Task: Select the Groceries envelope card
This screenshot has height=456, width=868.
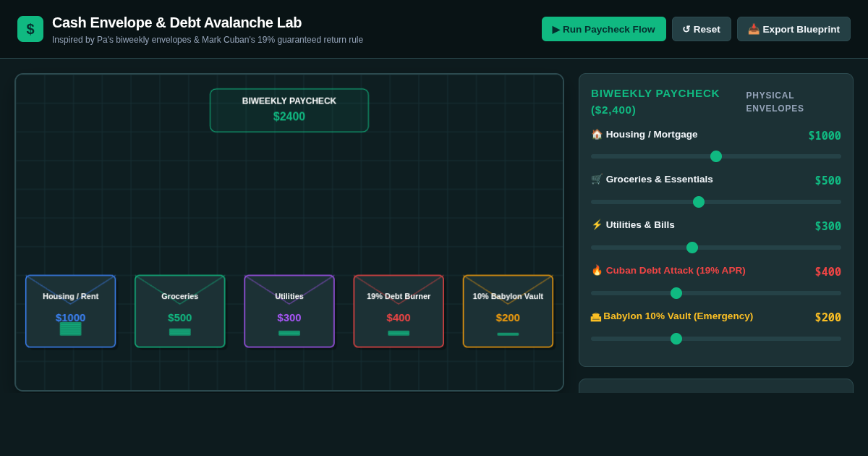Action: coord(180,311)
